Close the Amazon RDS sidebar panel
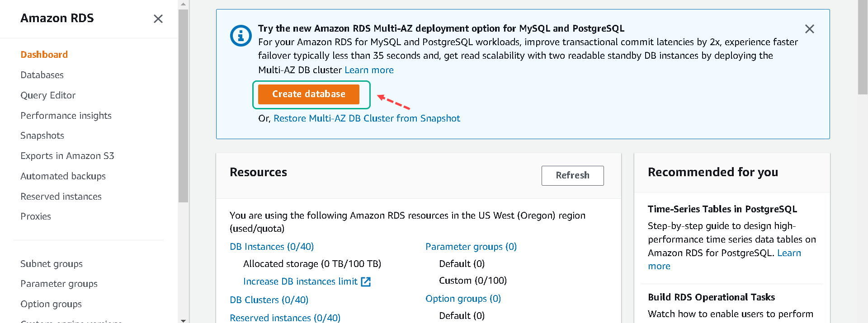Image resolution: width=868 pixels, height=323 pixels. pos(158,19)
